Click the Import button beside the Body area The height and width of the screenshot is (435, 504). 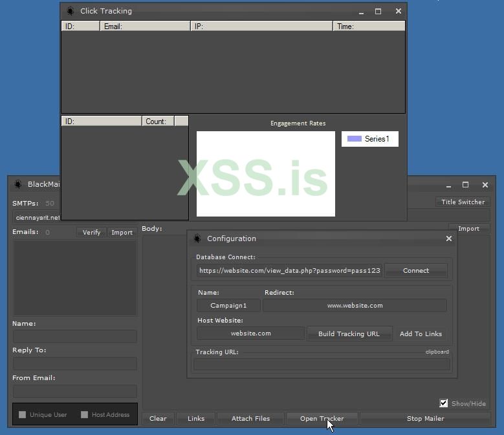[x=468, y=229]
